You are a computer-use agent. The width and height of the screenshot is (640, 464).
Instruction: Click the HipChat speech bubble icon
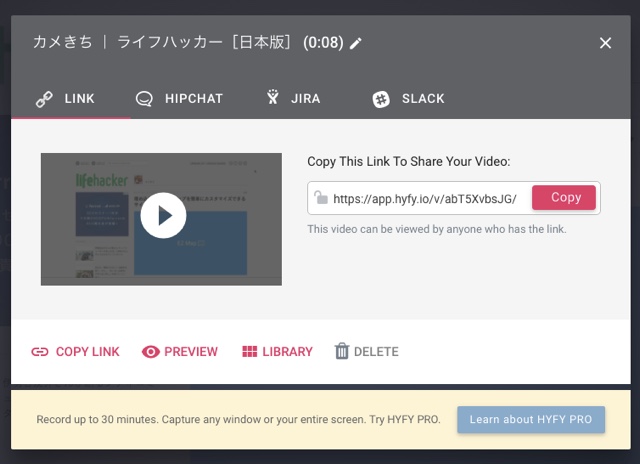pos(144,99)
